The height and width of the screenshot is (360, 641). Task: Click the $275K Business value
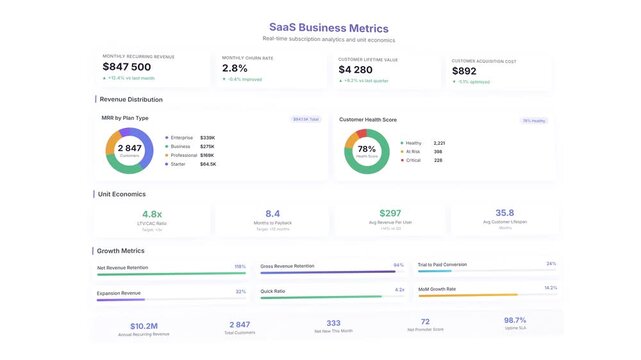coord(207,146)
